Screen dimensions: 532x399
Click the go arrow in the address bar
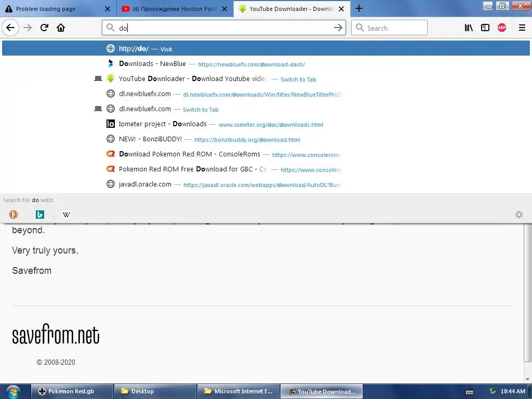tap(338, 28)
